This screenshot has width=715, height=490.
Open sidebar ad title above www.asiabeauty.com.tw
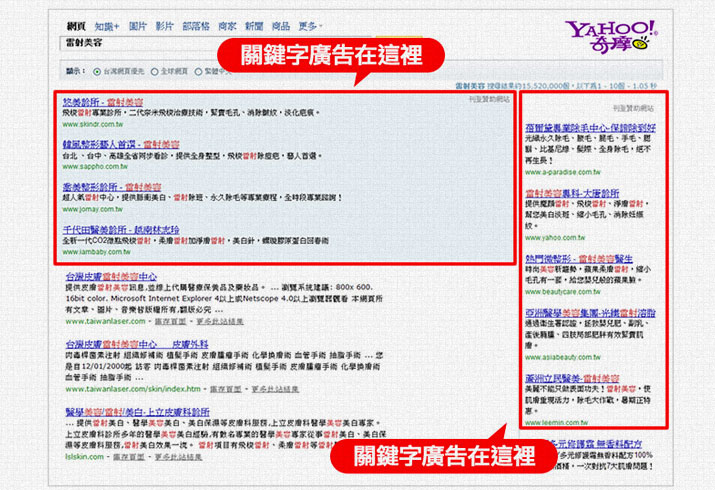point(590,313)
